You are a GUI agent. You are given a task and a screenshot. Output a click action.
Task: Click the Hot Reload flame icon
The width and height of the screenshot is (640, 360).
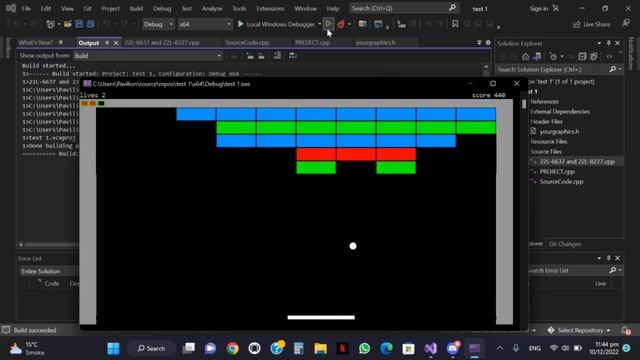click(341, 24)
